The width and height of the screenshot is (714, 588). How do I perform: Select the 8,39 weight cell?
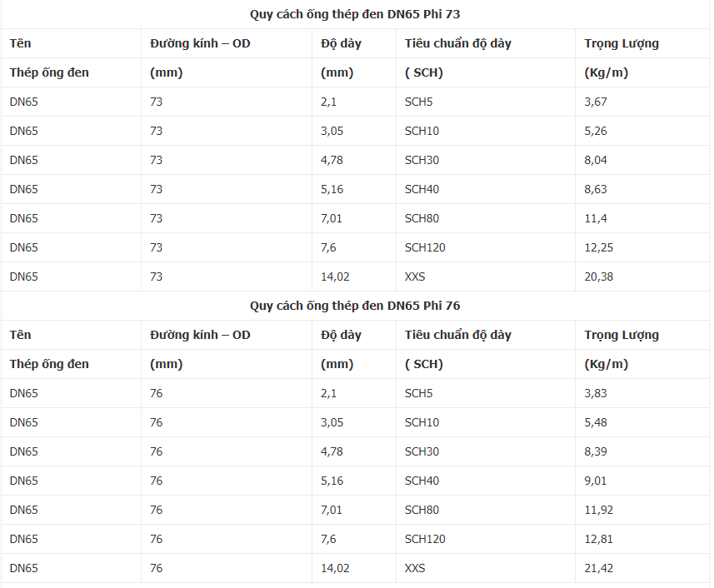(596, 451)
